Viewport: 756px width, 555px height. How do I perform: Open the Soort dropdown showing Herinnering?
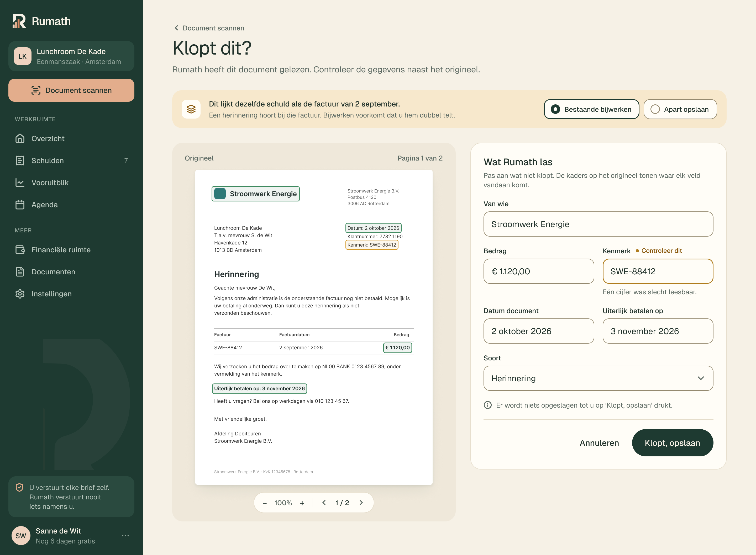(x=598, y=378)
